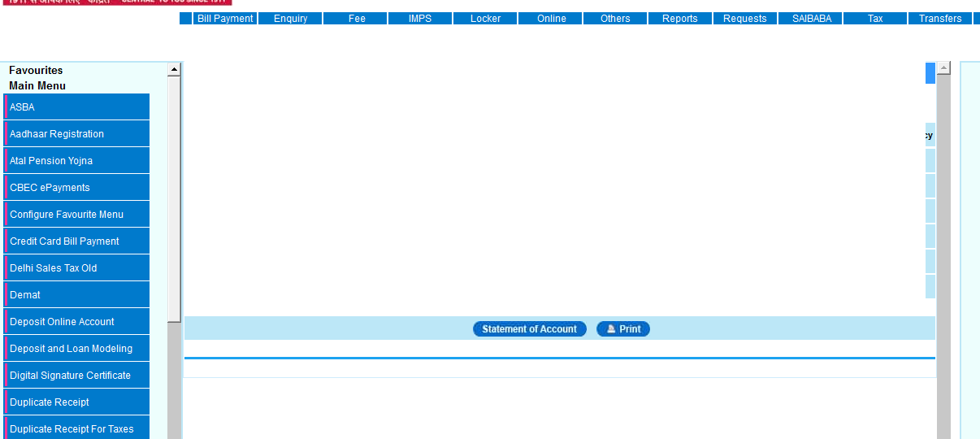Click sidebar scrollbar up arrow
The image size is (980, 439).
point(174,70)
